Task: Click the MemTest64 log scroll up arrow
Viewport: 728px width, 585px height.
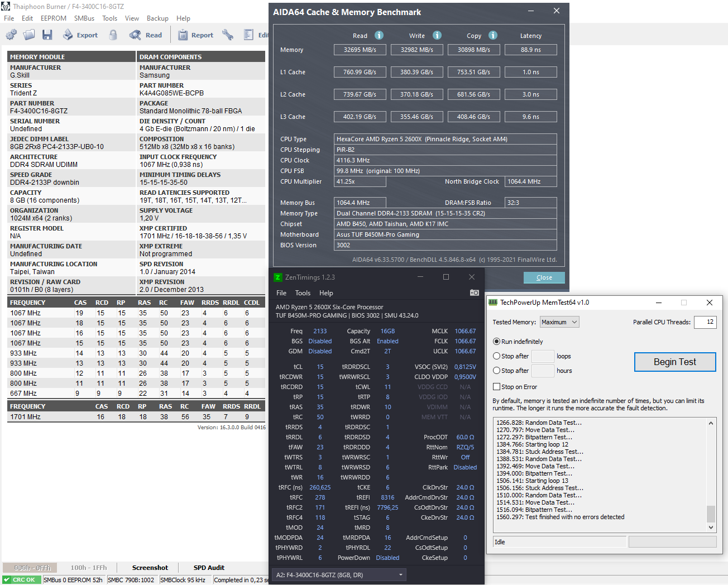Action: tap(711, 423)
